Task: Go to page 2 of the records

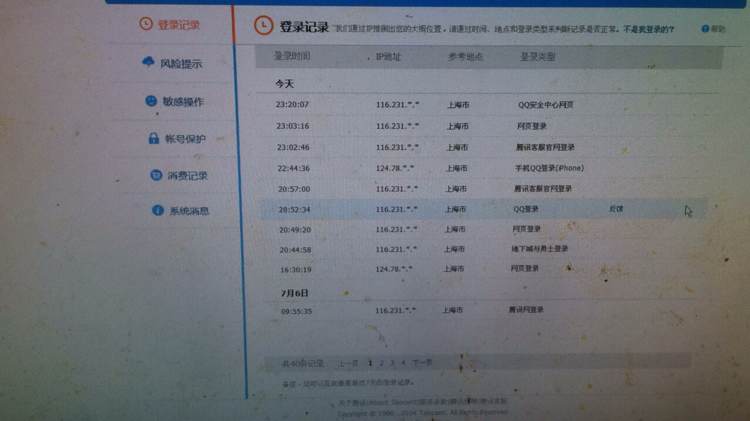Action: (381, 363)
